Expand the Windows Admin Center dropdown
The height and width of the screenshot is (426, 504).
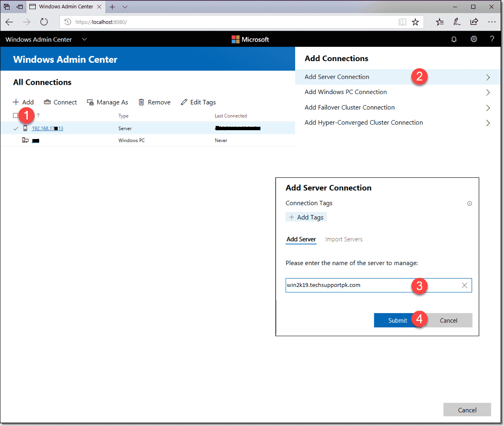point(85,39)
